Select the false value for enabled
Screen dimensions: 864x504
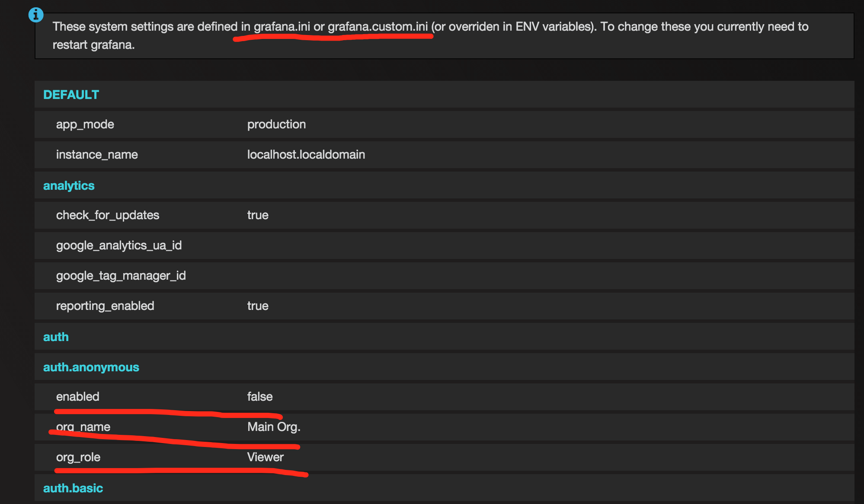(x=259, y=397)
